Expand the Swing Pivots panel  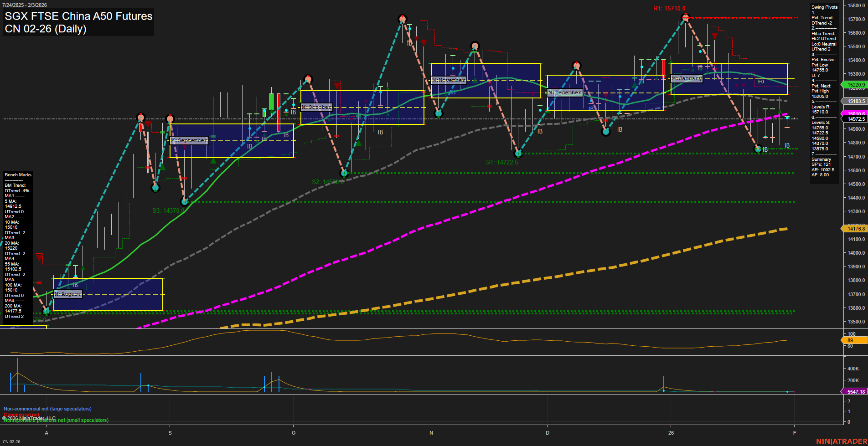point(824,7)
